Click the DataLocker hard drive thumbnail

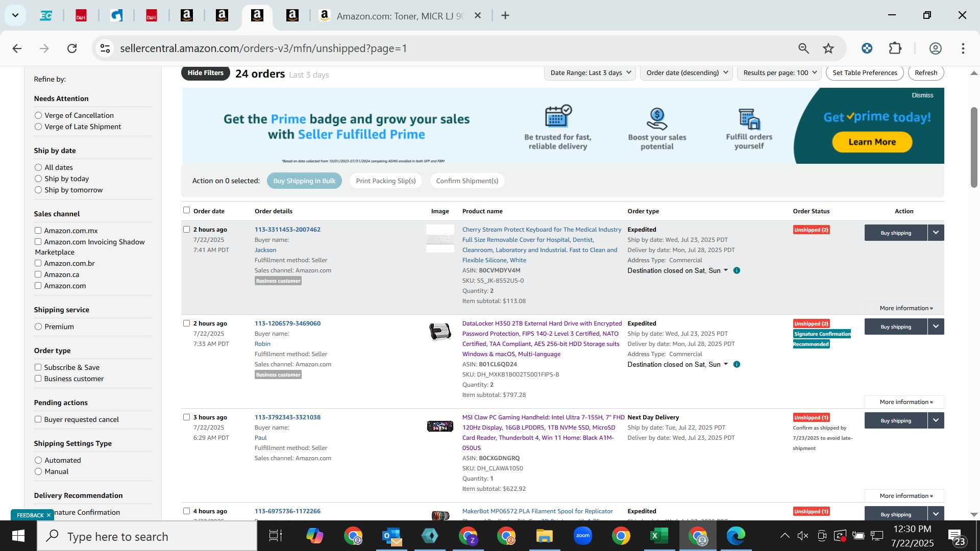440,332
